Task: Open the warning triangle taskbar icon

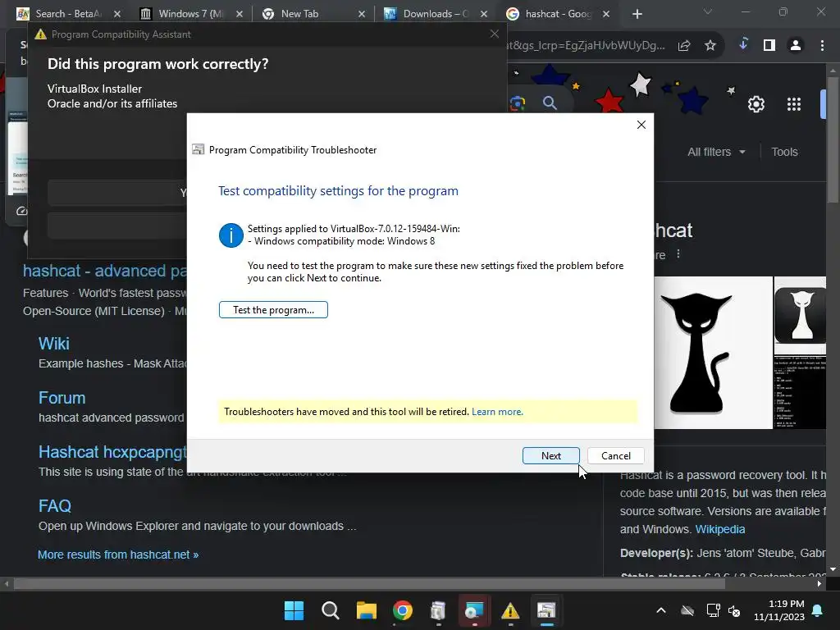Action: [x=510, y=610]
